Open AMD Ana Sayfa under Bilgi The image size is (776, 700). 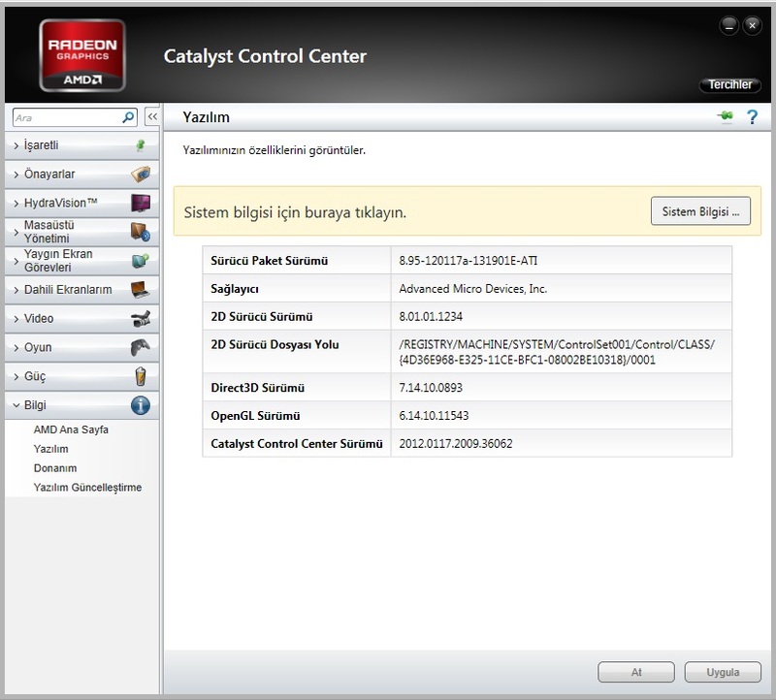pyautogui.click(x=71, y=430)
